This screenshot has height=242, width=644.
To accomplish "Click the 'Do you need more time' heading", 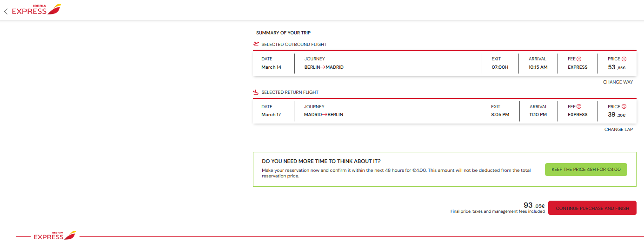I will pyautogui.click(x=321, y=161).
